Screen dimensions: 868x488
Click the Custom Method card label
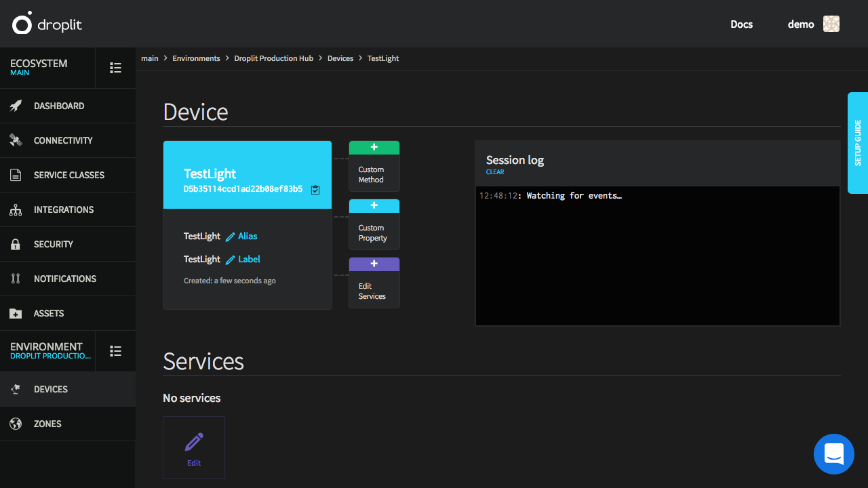(371, 175)
